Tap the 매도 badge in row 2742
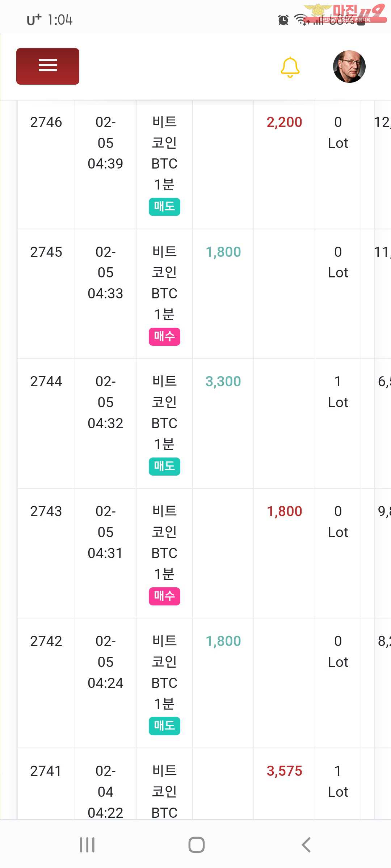 tap(164, 726)
